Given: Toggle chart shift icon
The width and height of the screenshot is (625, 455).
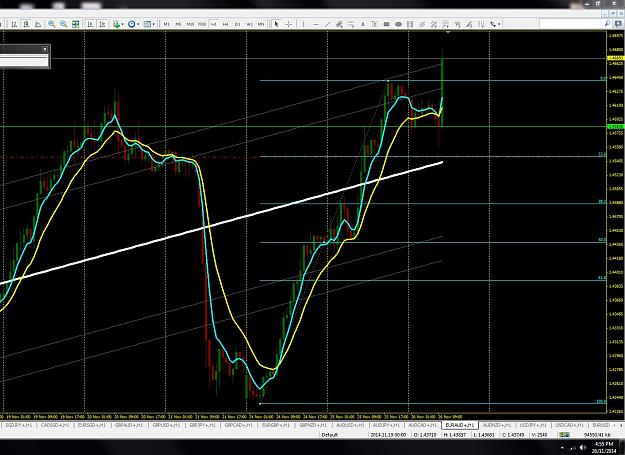Looking at the screenshot, I should (102, 24).
